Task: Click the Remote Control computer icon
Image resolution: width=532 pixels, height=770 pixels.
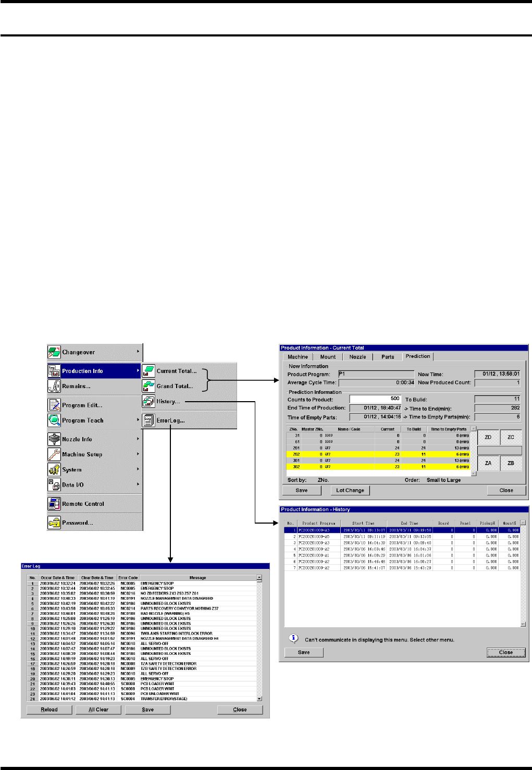Action: [54, 504]
